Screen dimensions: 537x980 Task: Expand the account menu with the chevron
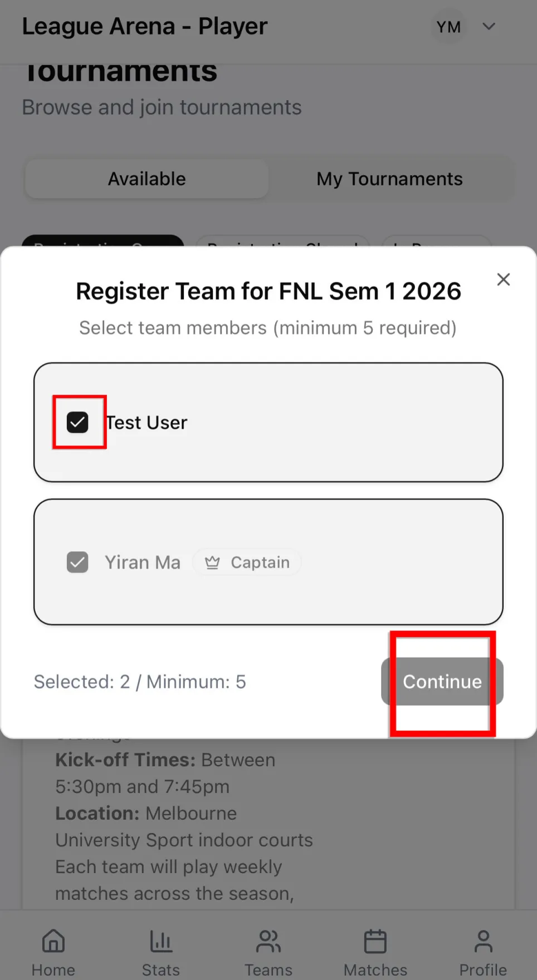click(489, 26)
